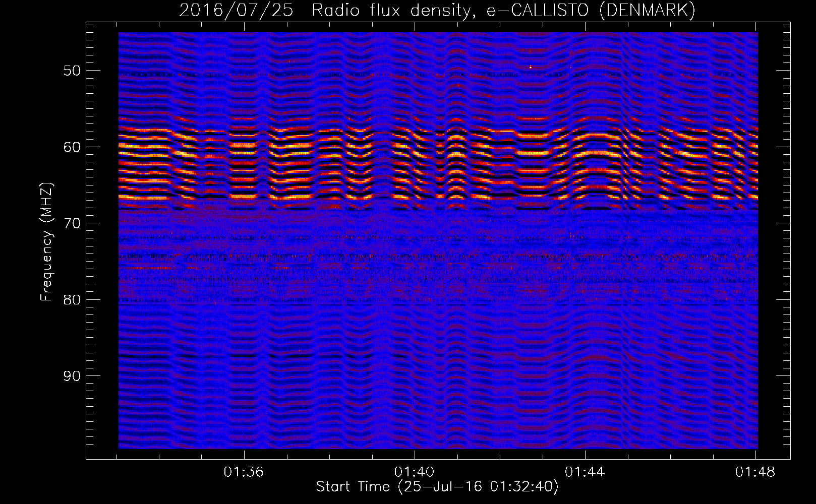
Task: Click the 01:44 time tick label
Action: [585, 472]
